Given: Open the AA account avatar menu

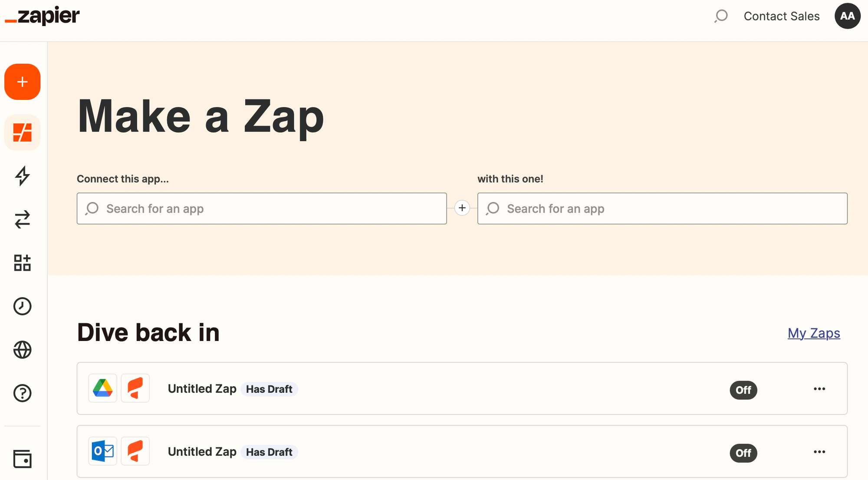Looking at the screenshot, I should (x=847, y=16).
